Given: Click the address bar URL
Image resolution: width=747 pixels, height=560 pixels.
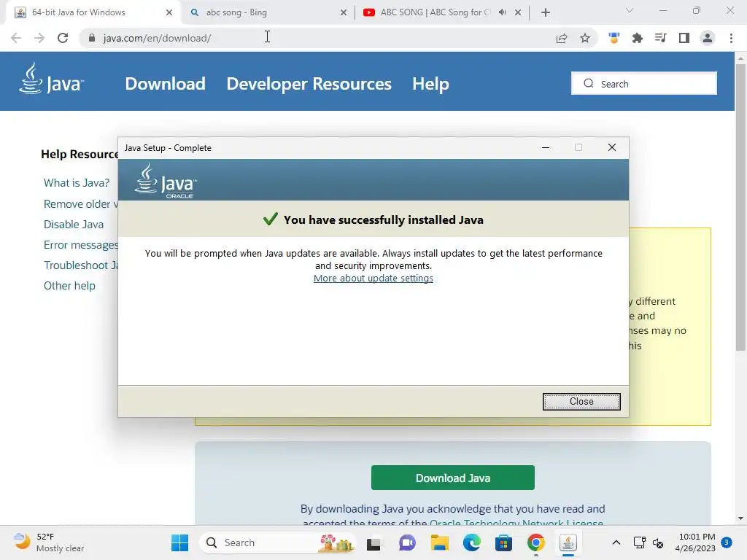Looking at the screenshot, I should (157, 38).
